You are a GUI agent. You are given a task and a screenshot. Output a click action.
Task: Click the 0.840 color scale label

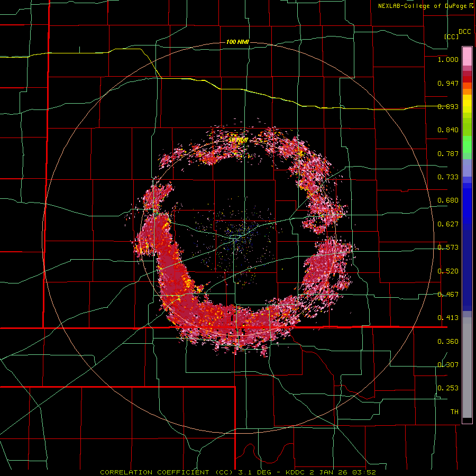448,130
